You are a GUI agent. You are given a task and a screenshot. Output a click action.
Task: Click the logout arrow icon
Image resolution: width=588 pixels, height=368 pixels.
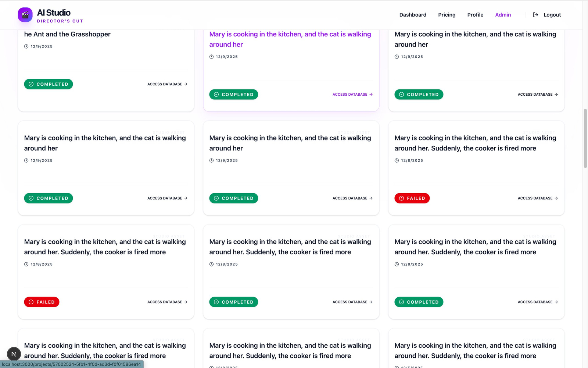click(x=535, y=15)
